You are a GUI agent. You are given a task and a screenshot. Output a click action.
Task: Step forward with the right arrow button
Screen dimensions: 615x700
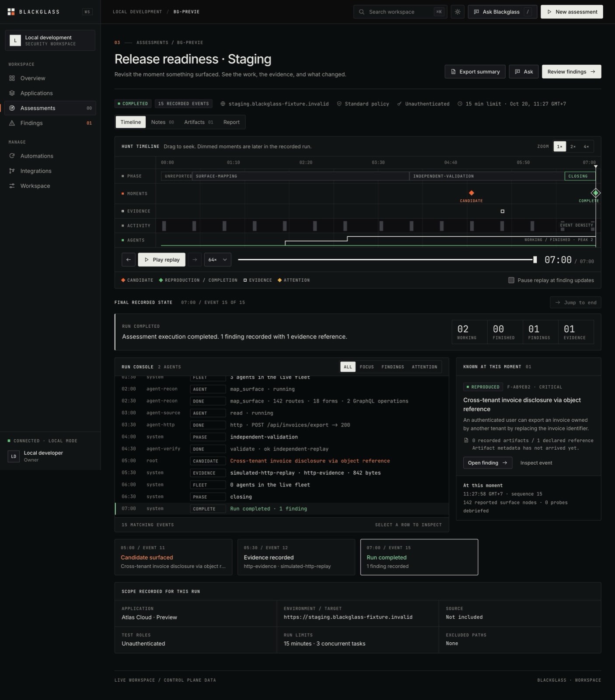pyautogui.click(x=195, y=259)
